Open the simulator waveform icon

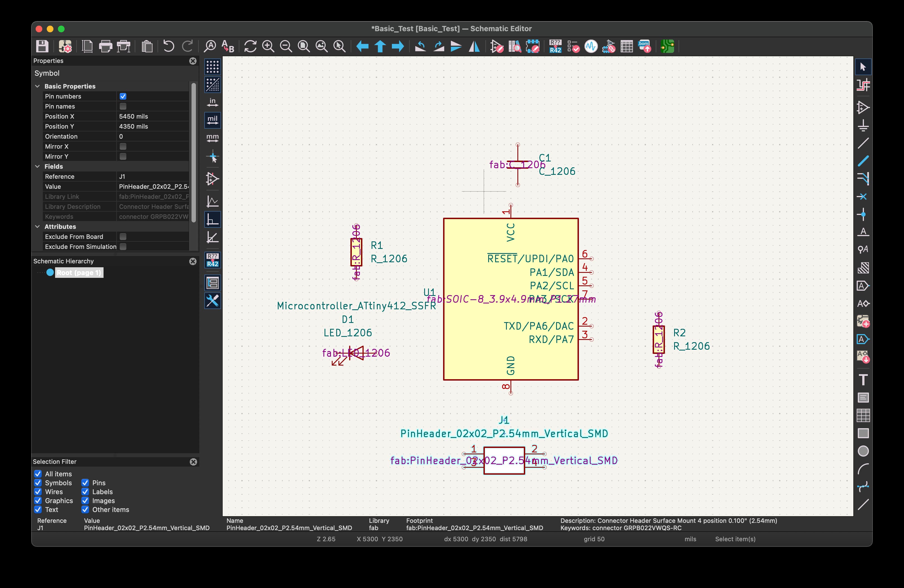coord(591,46)
